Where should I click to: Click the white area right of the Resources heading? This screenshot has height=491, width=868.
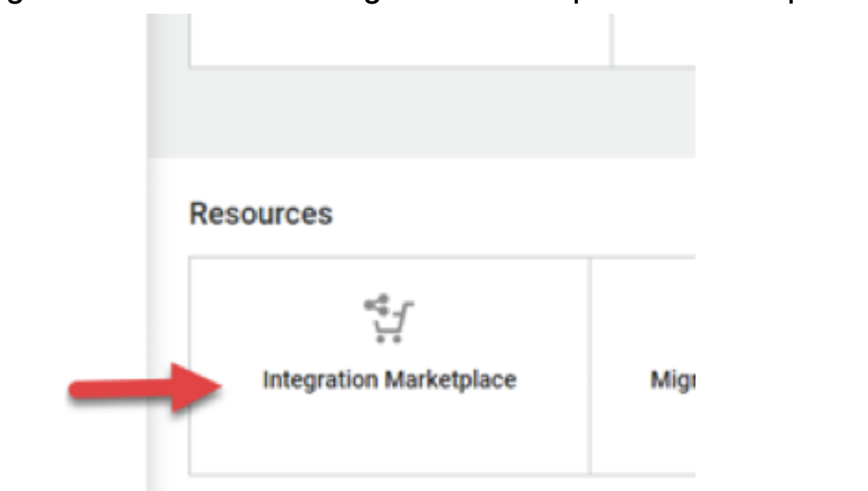[x=514, y=213]
